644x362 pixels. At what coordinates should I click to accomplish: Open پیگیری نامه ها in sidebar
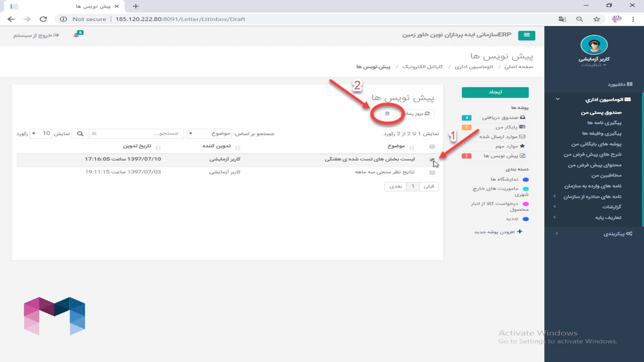pos(604,123)
